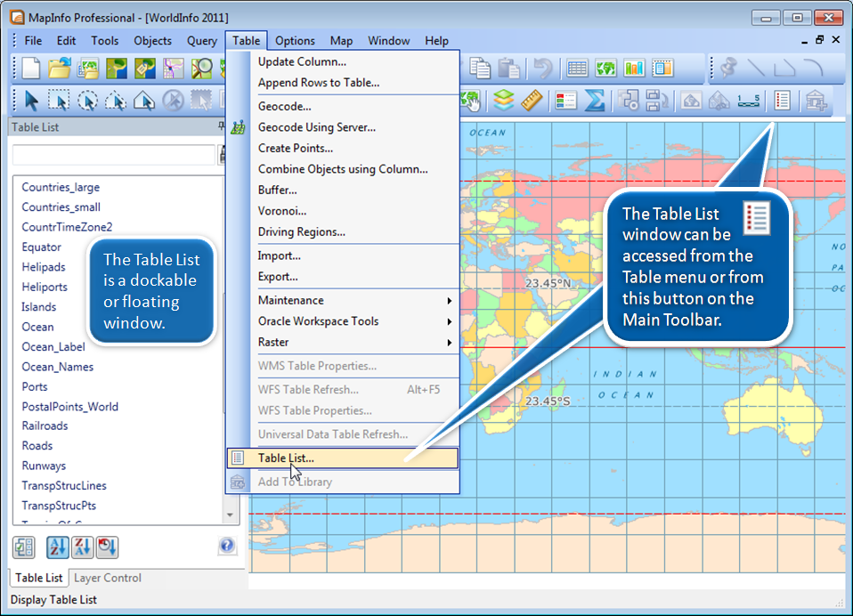Switch to the Layer Control tab

click(x=107, y=578)
